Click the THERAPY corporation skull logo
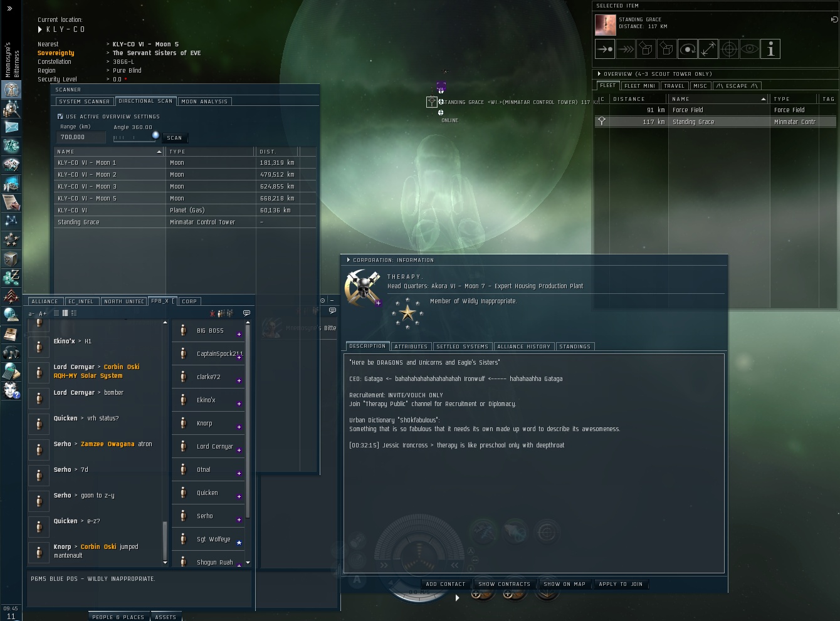 click(x=362, y=288)
